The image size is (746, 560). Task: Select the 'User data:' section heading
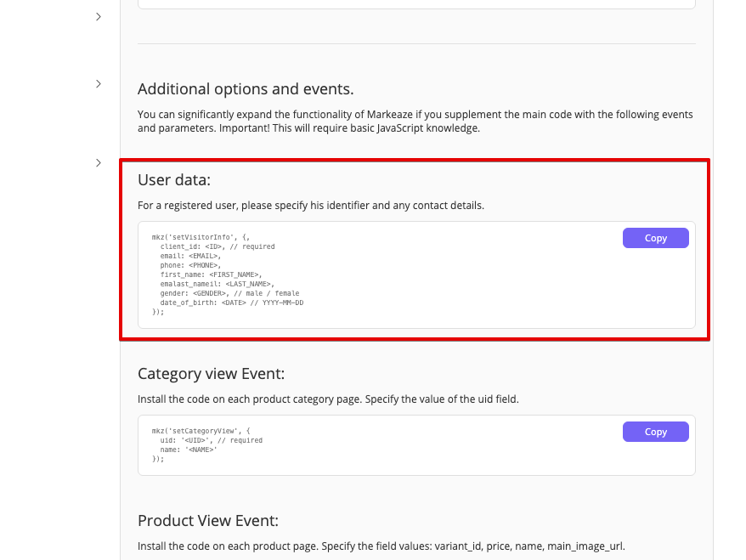174,180
